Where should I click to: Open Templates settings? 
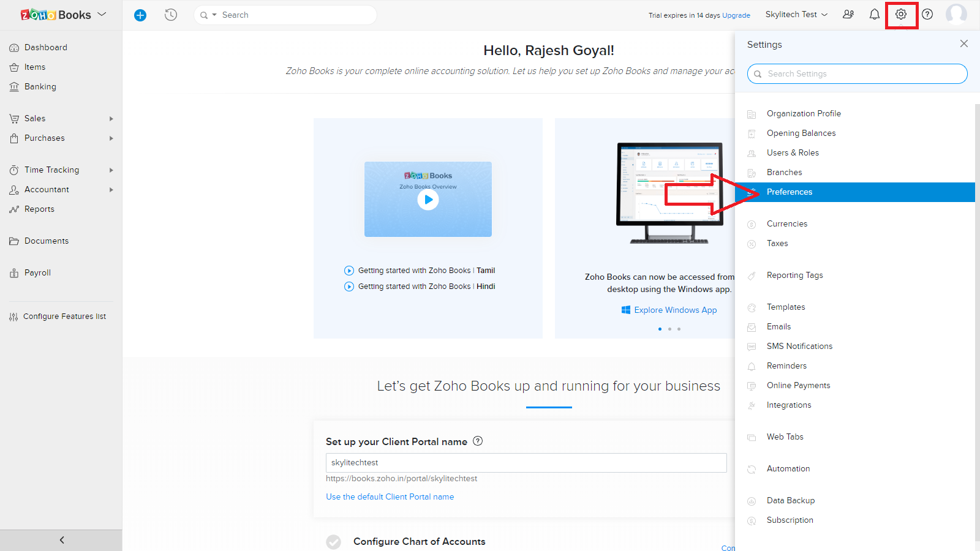786,307
